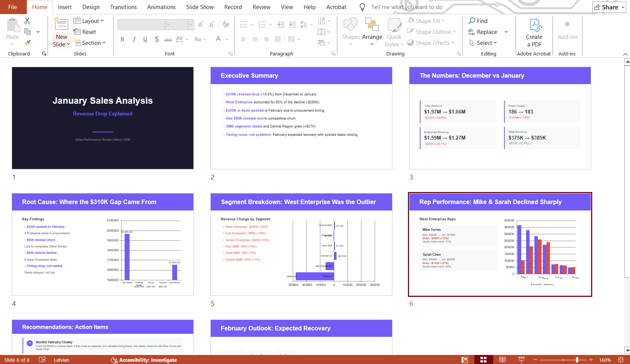Select the Bold formatting icon

(122, 39)
